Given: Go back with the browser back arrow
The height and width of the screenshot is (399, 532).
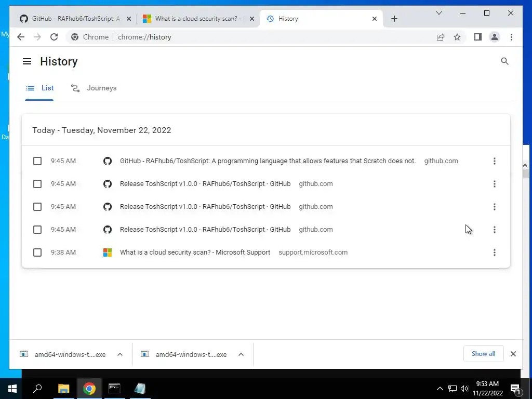Looking at the screenshot, I should pyautogui.click(x=21, y=37).
